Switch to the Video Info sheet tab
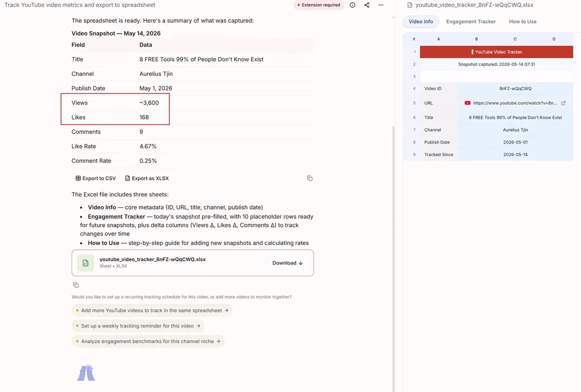 (x=421, y=21)
